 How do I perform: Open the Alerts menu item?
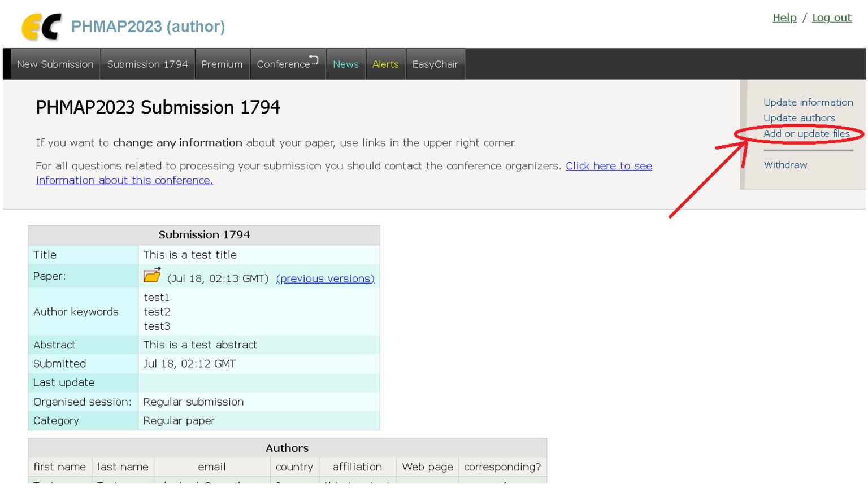(385, 64)
